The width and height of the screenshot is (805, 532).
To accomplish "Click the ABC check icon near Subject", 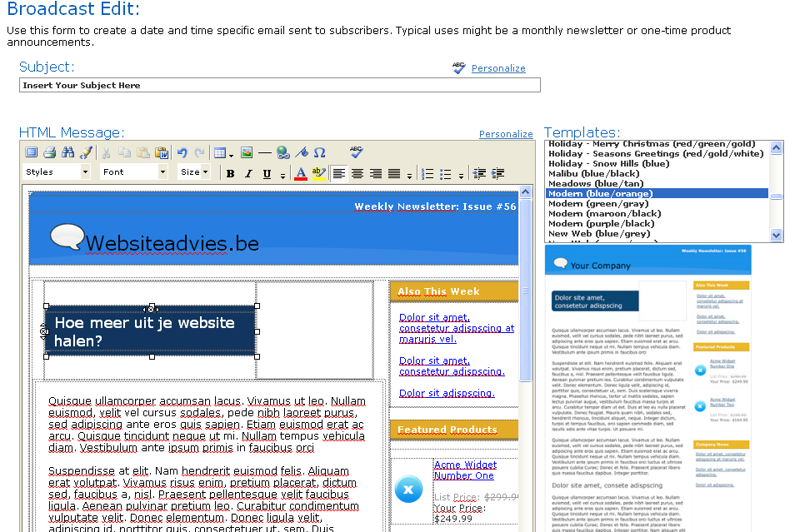I will [459, 67].
